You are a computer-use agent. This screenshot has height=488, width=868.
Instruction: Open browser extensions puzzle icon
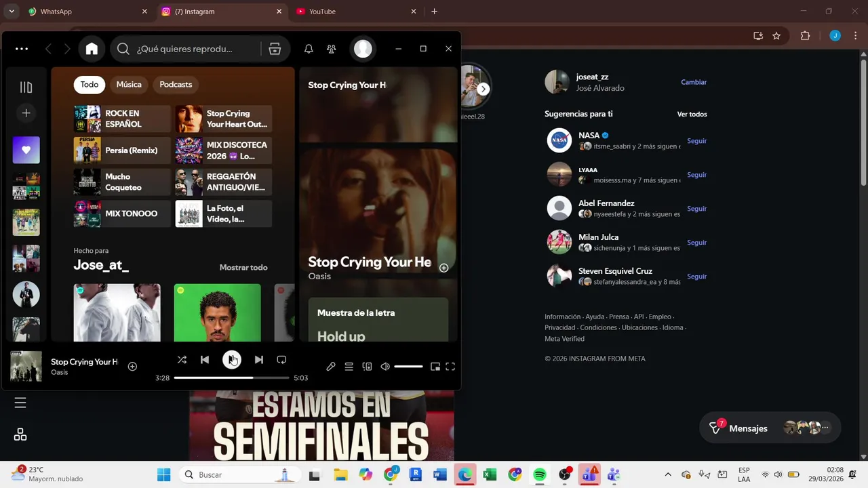[806, 36]
